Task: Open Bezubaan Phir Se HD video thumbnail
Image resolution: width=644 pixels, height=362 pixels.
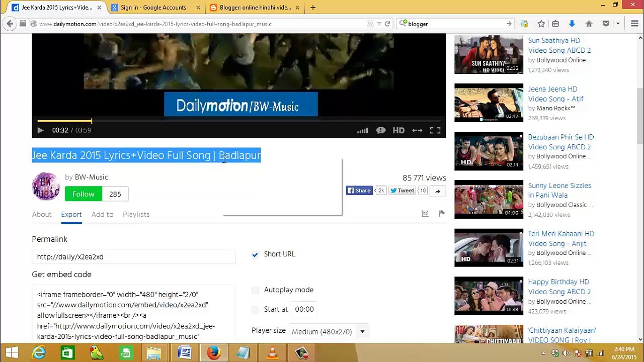Action: coord(489,151)
